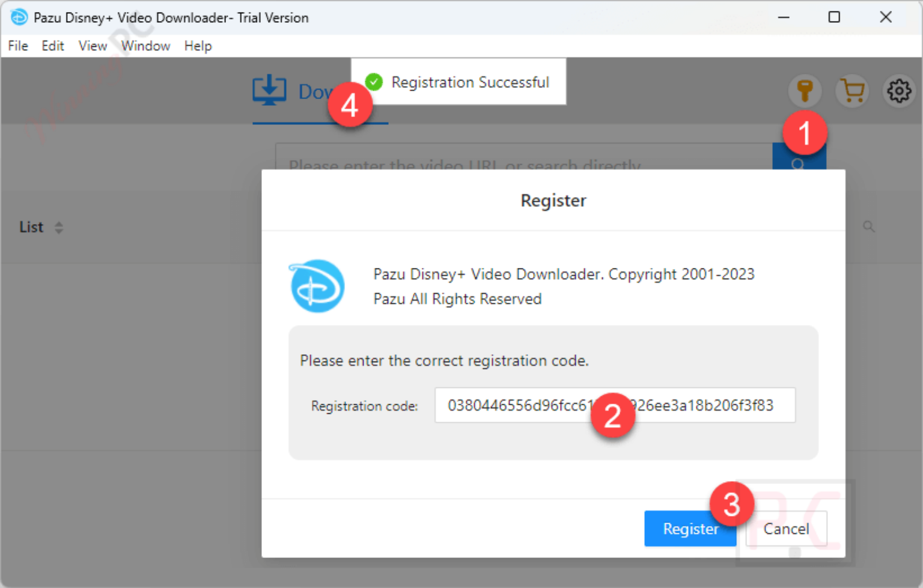Open the shopping cart purchase icon

(x=852, y=91)
